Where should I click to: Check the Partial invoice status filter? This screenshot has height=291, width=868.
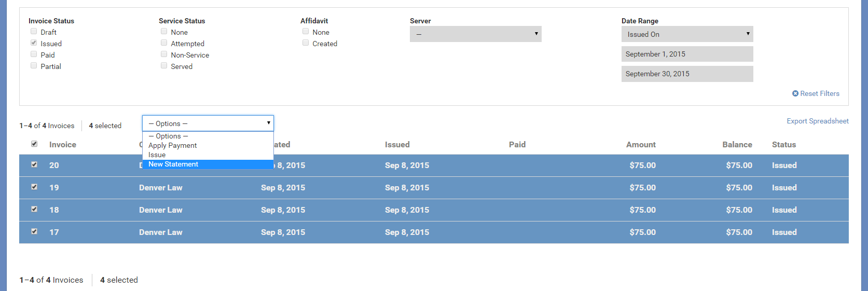click(34, 66)
